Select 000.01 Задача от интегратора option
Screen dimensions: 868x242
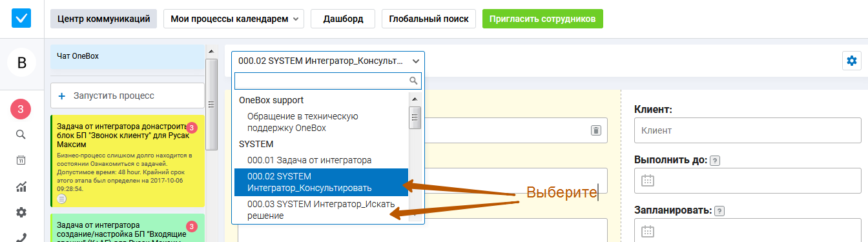pyautogui.click(x=321, y=159)
